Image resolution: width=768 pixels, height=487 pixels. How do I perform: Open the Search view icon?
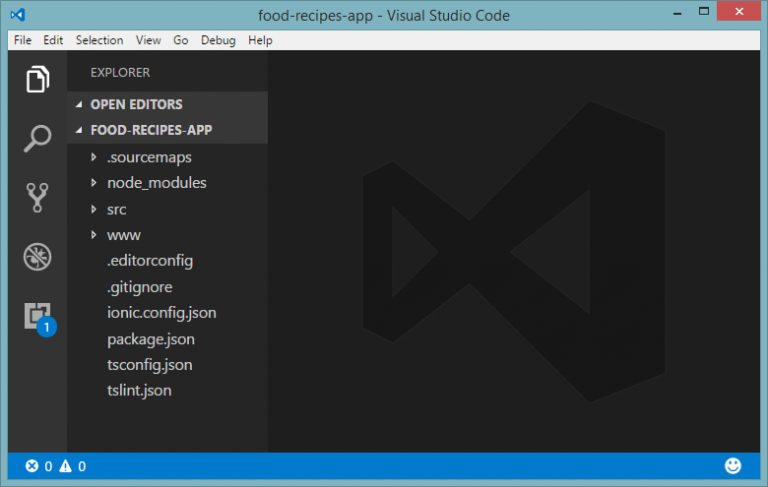point(37,138)
